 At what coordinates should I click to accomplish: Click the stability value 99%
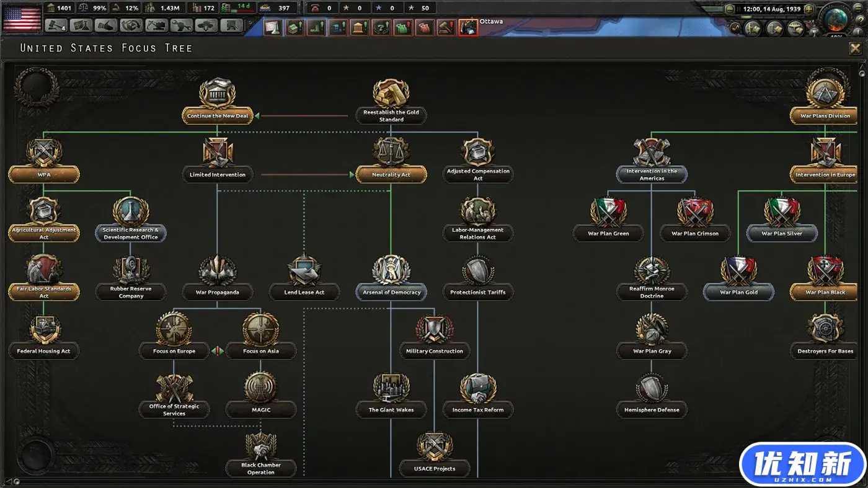99,8
